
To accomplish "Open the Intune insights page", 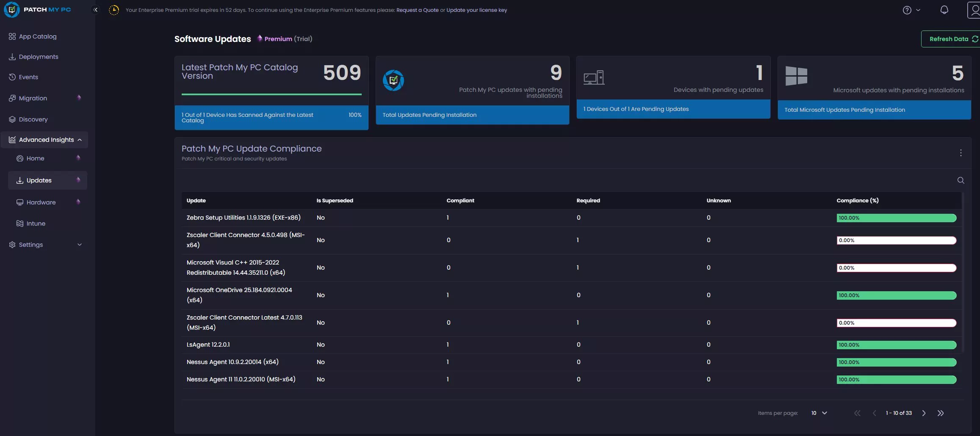I will tap(36, 224).
